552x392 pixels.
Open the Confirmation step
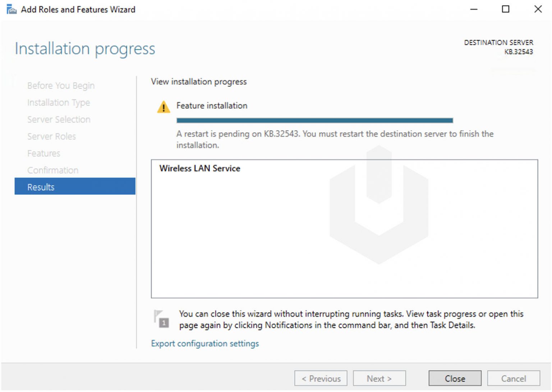53,170
